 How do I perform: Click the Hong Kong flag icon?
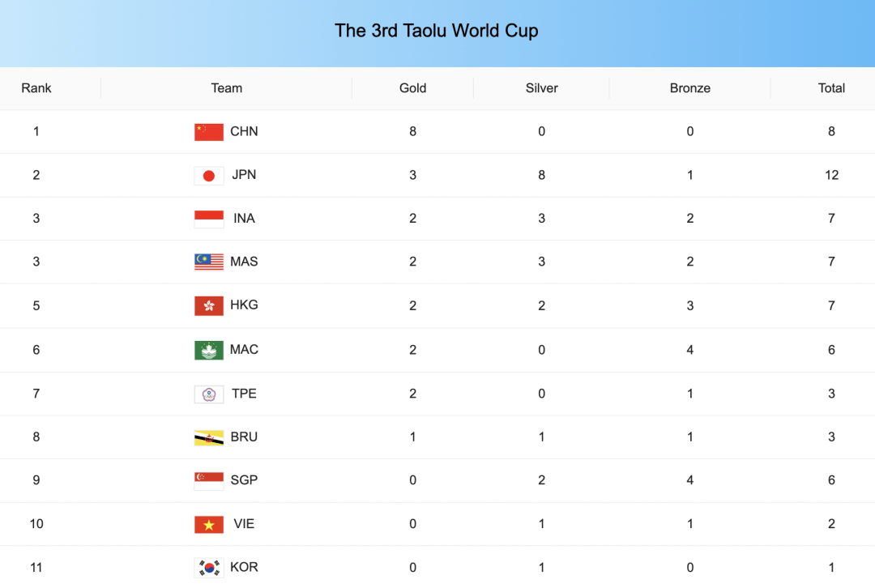pyautogui.click(x=208, y=305)
